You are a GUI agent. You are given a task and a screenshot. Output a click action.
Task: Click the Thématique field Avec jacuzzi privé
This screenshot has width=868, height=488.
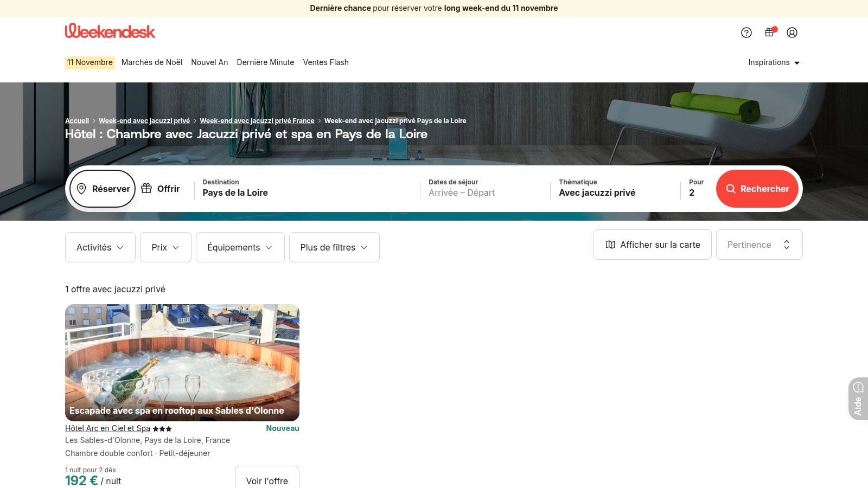(x=616, y=189)
